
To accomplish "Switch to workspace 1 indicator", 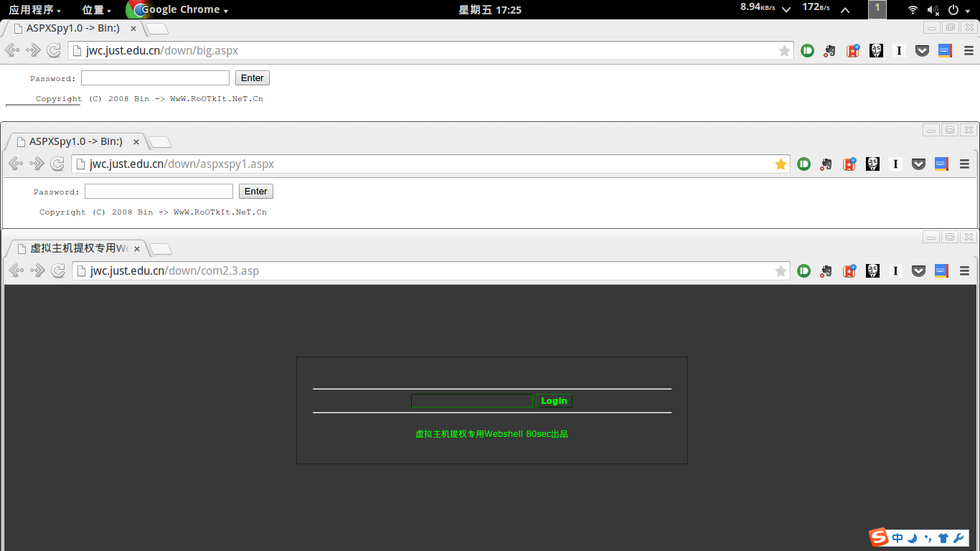I will tap(877, 9).
